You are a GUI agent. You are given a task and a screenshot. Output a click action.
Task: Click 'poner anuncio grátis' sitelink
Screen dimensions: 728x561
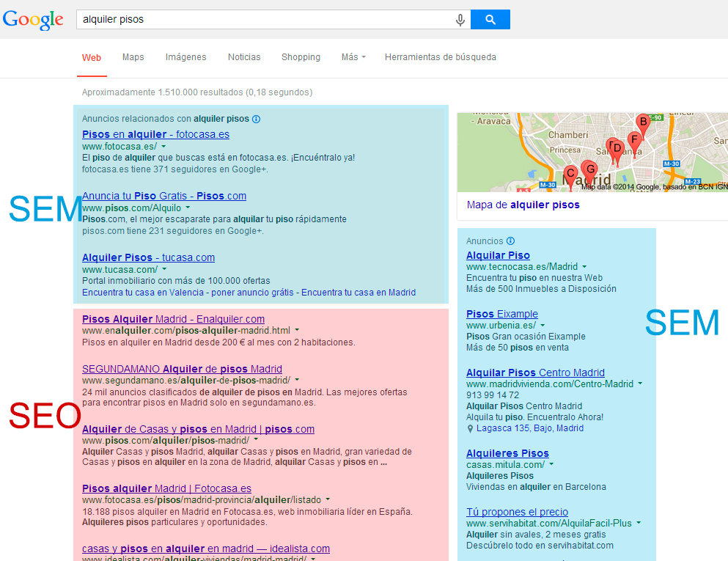tap(253, 293)
